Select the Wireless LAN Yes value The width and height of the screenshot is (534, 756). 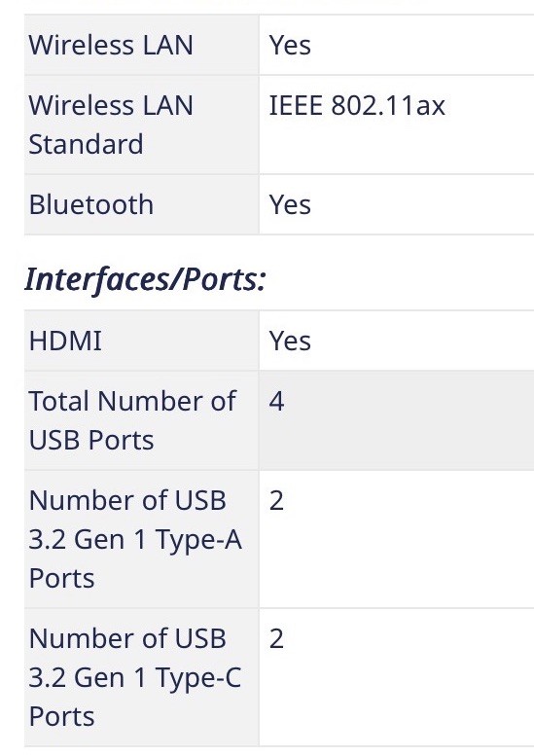pos(290,46)
